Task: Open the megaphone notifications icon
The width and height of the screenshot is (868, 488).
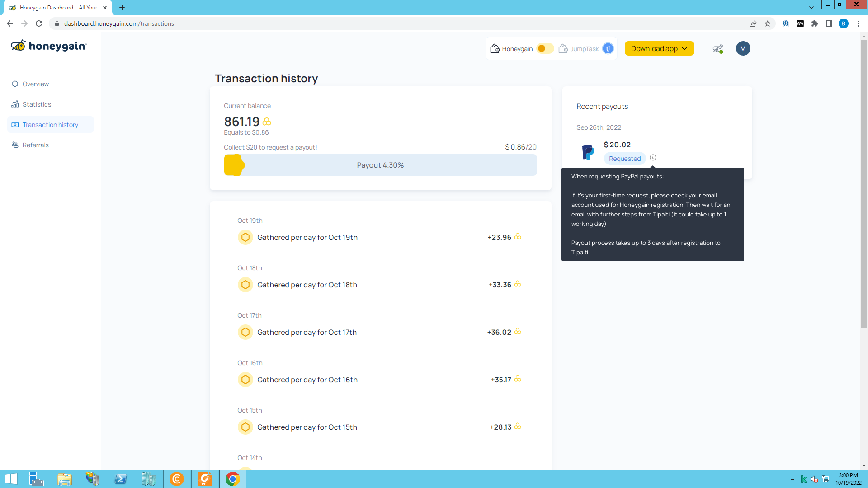Action: pos(717,49)
